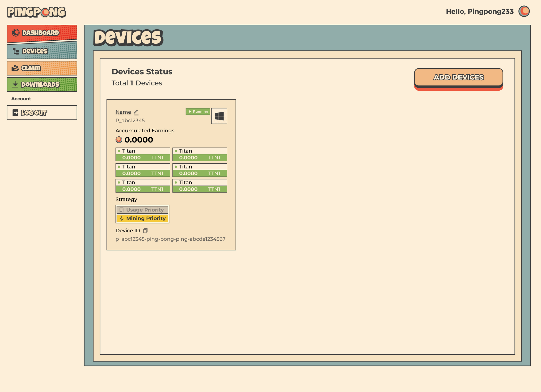The width and height of the screenshot is (541, 392).
Task: Click the Total 1 Devices text
Action: coord(137,83)
